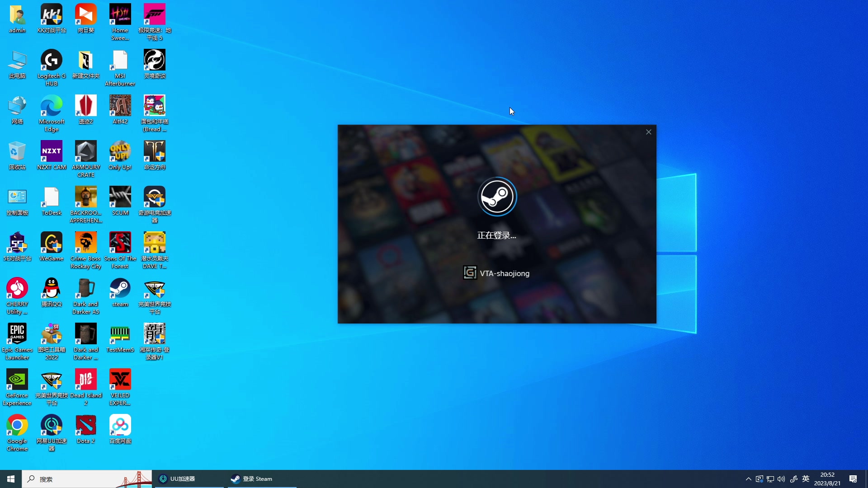The height and width of the screenshot is (488, 868).
Task: Open the clock showing 20:52
Action: point(827,479)
